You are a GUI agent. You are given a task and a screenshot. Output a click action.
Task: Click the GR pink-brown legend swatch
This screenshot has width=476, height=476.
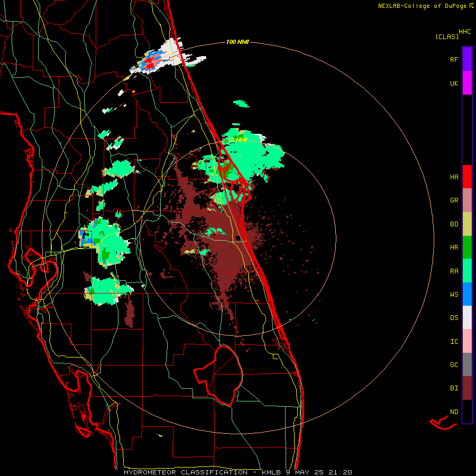click(x=467, y=200)
